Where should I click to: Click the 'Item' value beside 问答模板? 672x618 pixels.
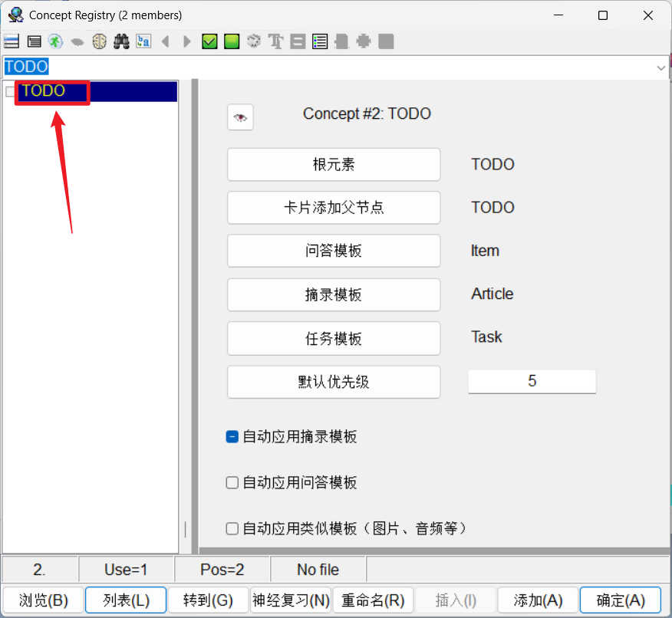point(485,251)
